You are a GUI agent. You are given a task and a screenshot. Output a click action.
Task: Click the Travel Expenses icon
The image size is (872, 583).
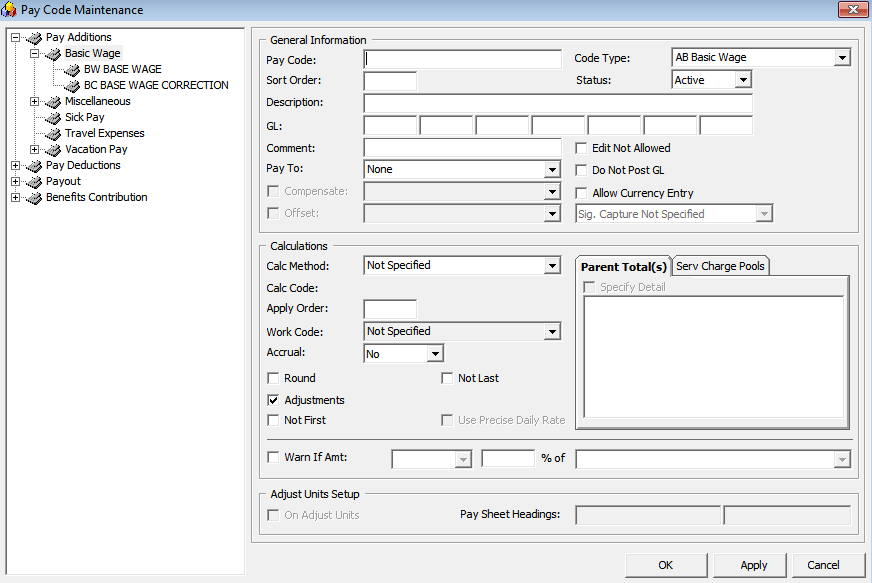[x=53, y=133]
